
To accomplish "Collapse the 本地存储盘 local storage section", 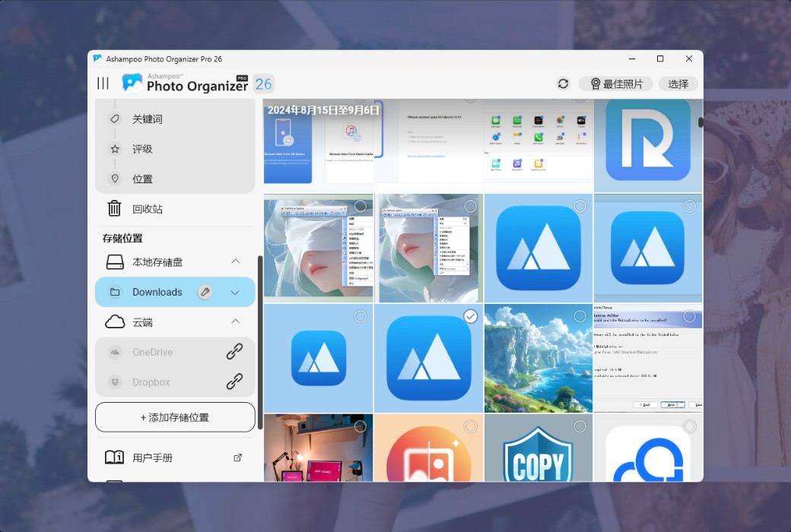I will (x=235, y=261).
